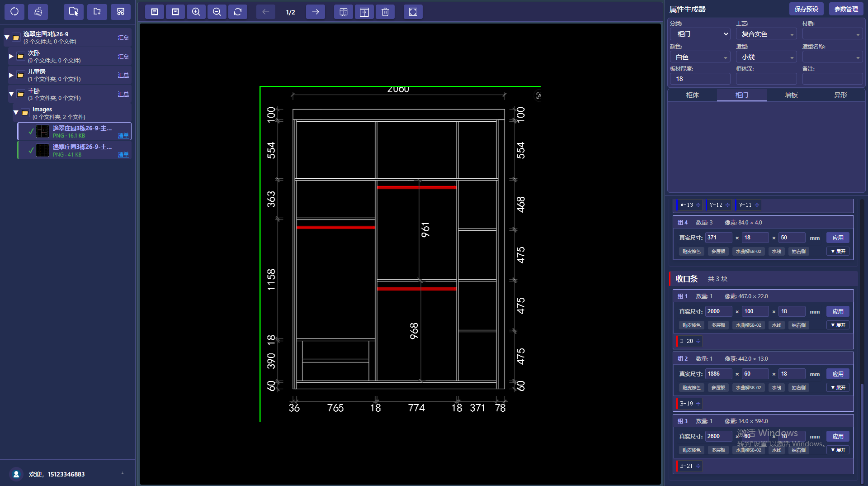Image resolution: width=868 pixels, height=486 pixels.
Task: Collapse the 逸翠庄园3栋26-9 root folder
Action: click(7, 38)
